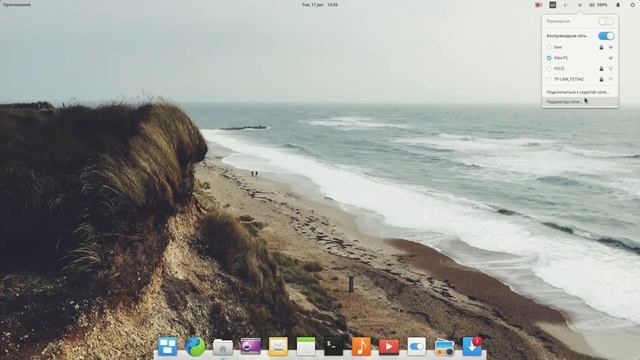Click the signal icon of ASUS network
640x360 pixels.
coord(611,69)
